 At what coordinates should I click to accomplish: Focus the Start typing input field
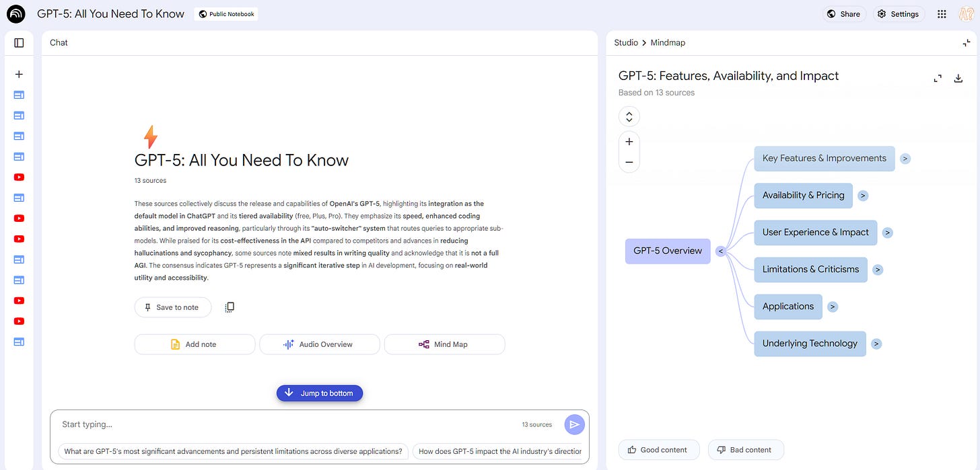coord(286,424)
